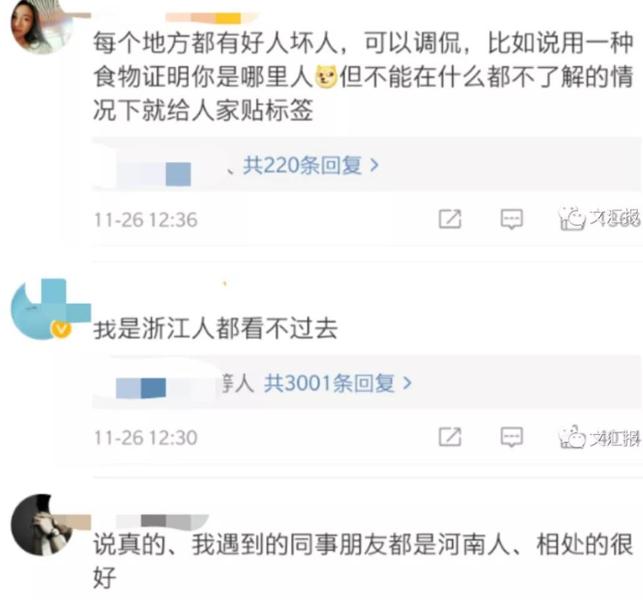Like the 11-26 12:30 comment
The image size is (643, 600).
pyautogui.click(x=572, y=436)
